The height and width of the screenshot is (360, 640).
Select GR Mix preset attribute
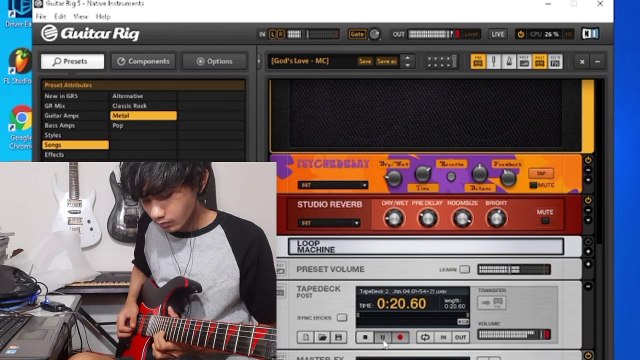76,106
